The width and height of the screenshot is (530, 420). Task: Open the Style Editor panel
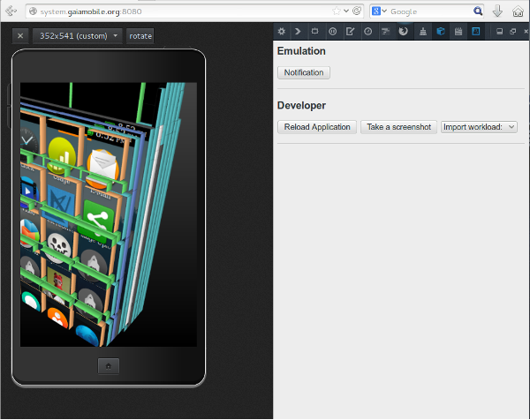(x=351, y=32)
